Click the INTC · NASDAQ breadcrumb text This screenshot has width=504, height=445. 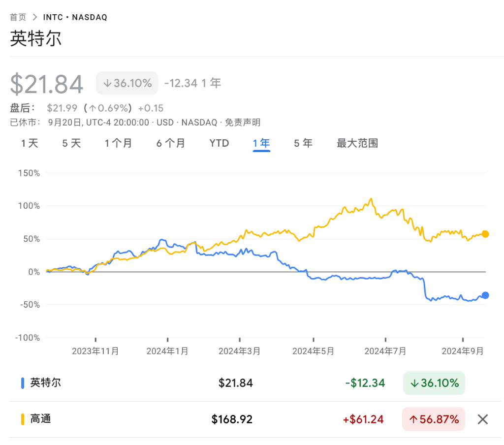[x=75, y=17]
